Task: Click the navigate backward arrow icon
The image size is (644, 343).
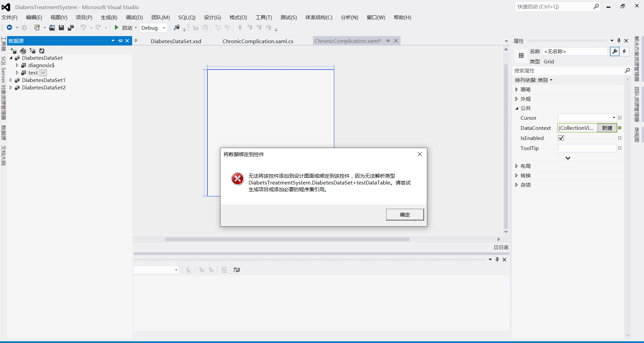Action: click(x=9, y=28)
